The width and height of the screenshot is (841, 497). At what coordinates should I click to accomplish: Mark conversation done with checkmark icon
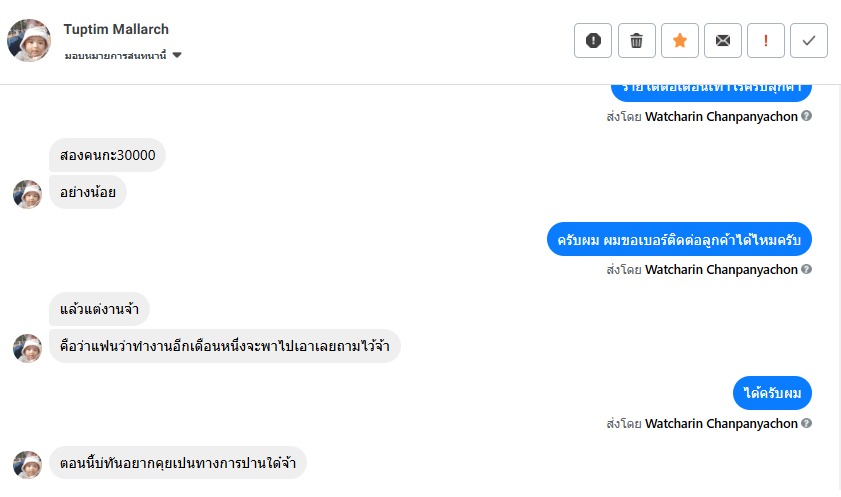coord(808,40)
